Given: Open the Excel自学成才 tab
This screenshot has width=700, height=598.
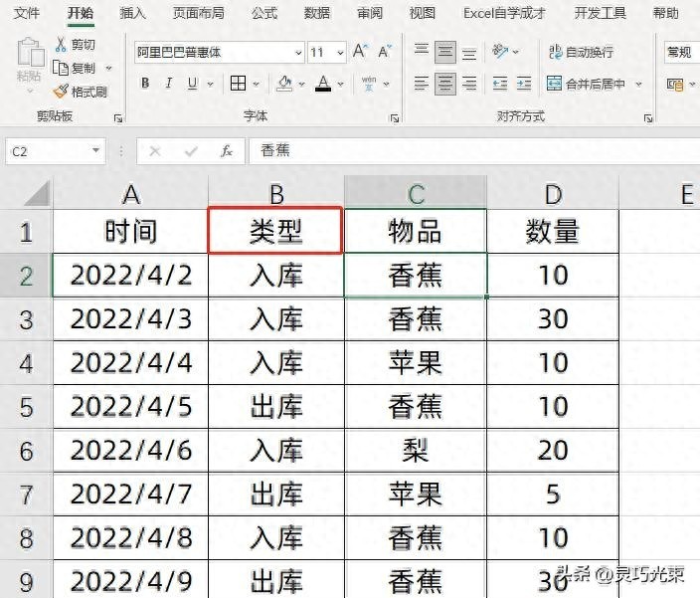Looking at the screenshot, I should click(504, 13).
